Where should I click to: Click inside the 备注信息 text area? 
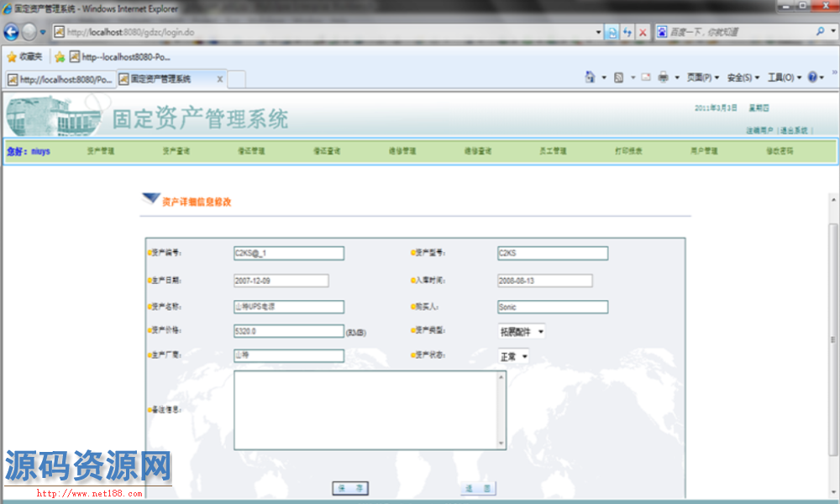(366, 410)
